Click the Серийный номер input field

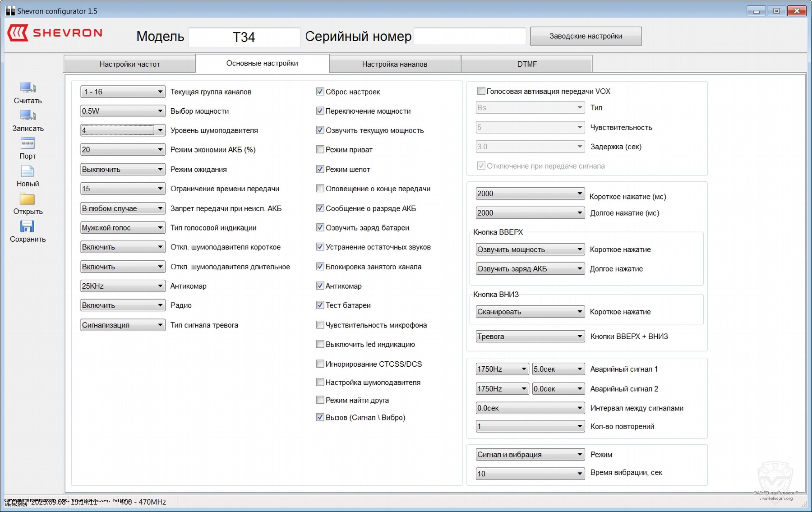point(470,37)
